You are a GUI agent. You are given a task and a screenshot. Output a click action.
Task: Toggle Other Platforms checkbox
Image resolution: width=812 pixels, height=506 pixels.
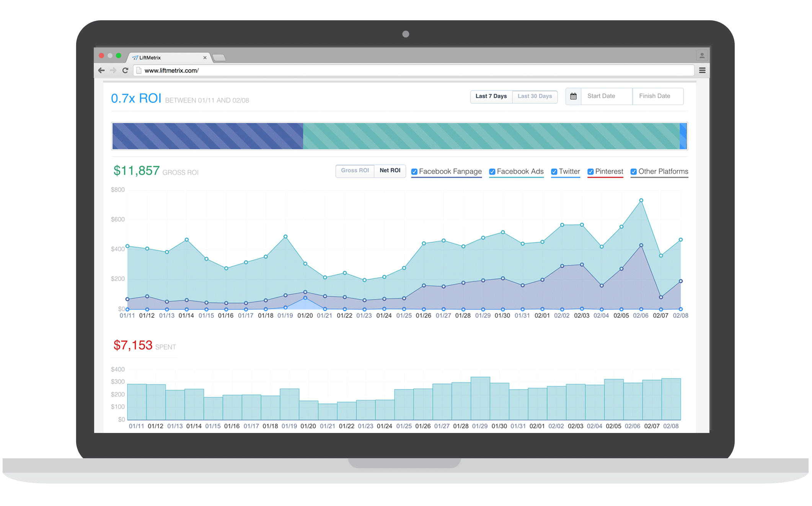tap(634, 172)
